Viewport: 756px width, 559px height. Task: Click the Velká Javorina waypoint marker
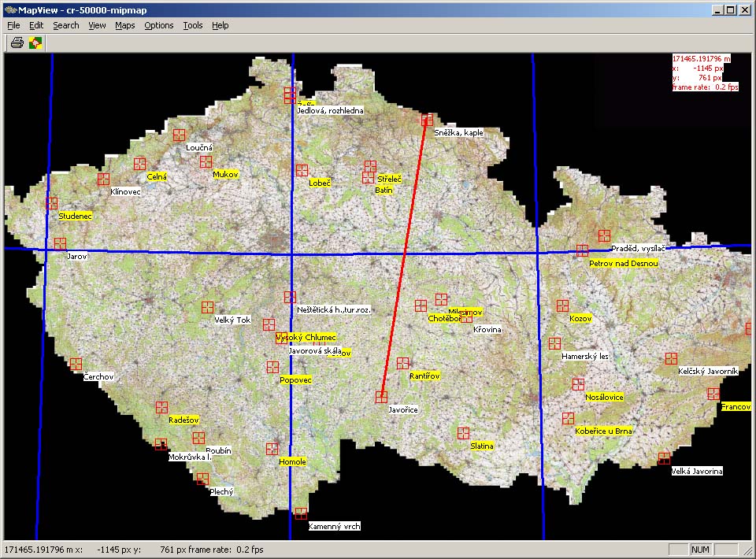(664, 458)
